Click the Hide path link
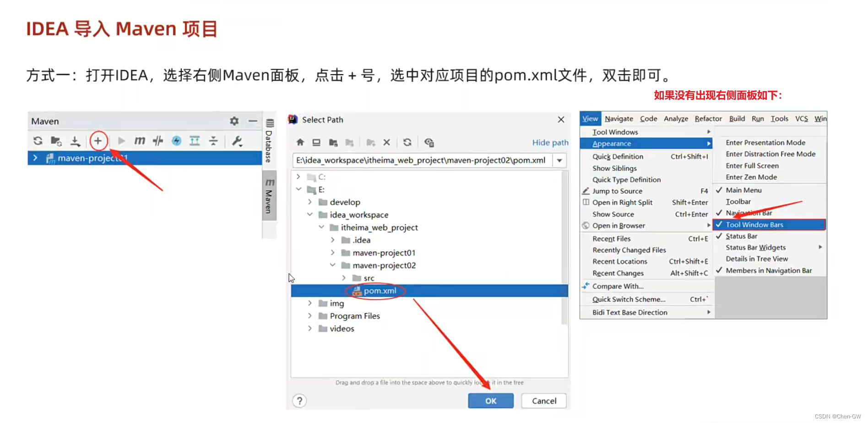 pyautogui.click(x=550, y=143)
